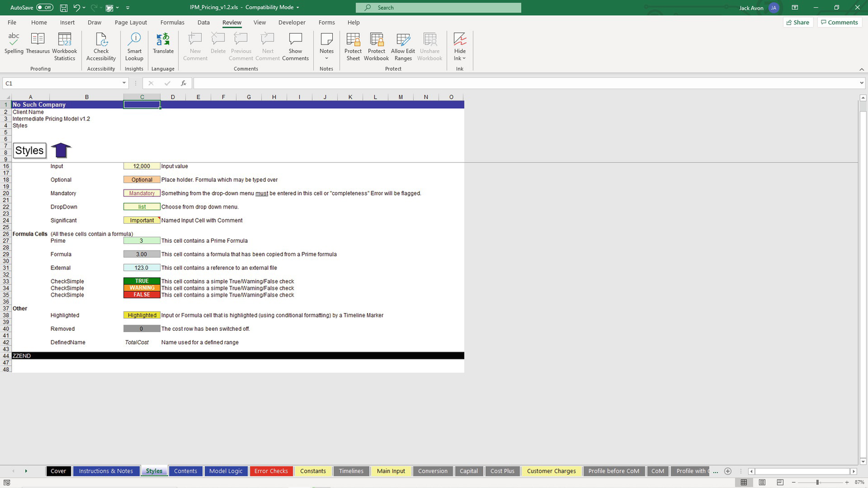This screenshot has height=488, width=868.
Task: Expand the Name Box dropdown
Action: pyautogui.click(x=124, y=83)
